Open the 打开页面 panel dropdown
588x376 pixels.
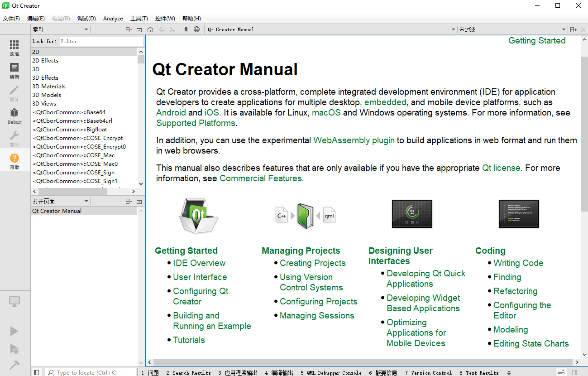tap(60, 201)
